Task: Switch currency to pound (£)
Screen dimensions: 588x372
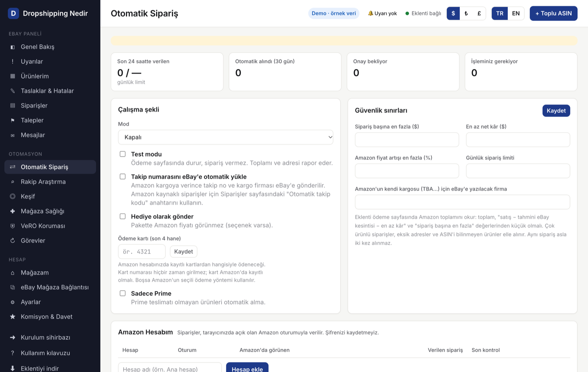Action: coord(479,13)
